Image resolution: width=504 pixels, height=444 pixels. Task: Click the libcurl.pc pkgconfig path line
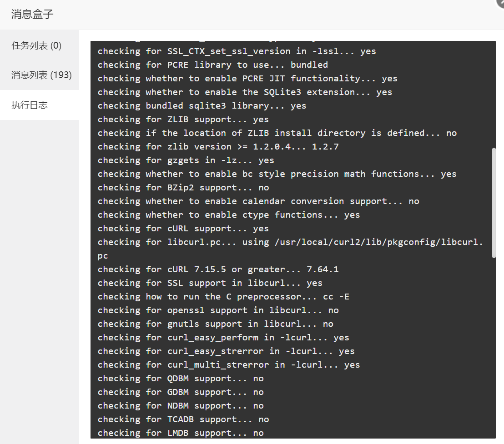point(290,249)
